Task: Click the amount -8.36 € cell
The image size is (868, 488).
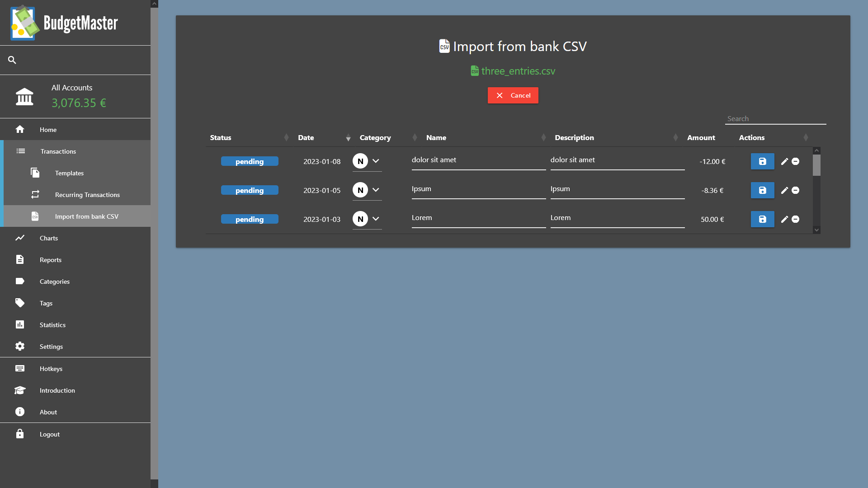Action: click(712, 190)
